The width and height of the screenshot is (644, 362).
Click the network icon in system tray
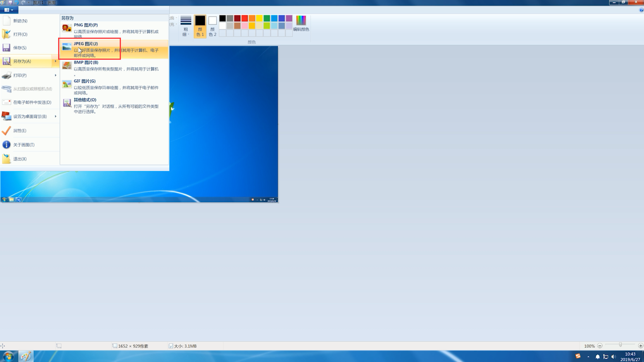pyautogui.click(x=606, y=357)
